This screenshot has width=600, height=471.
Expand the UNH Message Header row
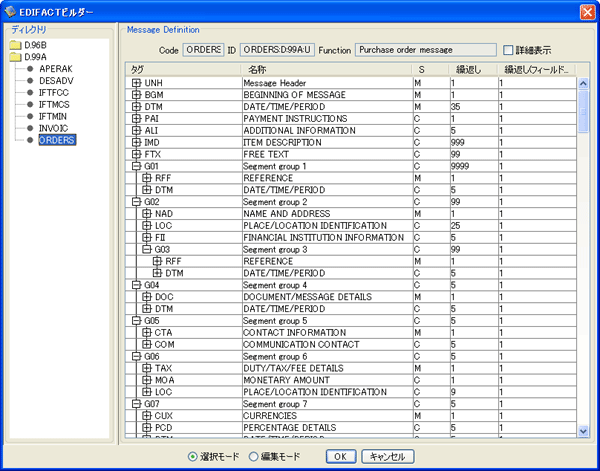pos(137,83)
